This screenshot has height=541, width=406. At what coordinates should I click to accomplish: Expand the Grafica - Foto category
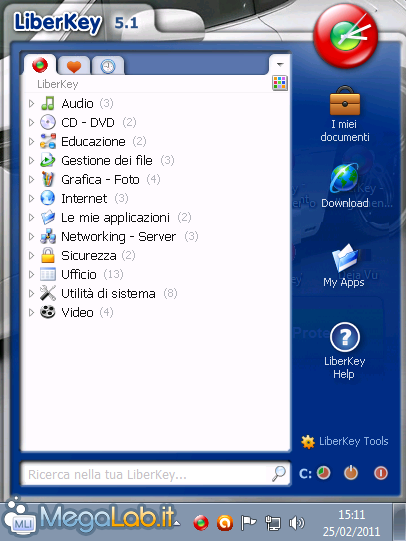point(31,179)
